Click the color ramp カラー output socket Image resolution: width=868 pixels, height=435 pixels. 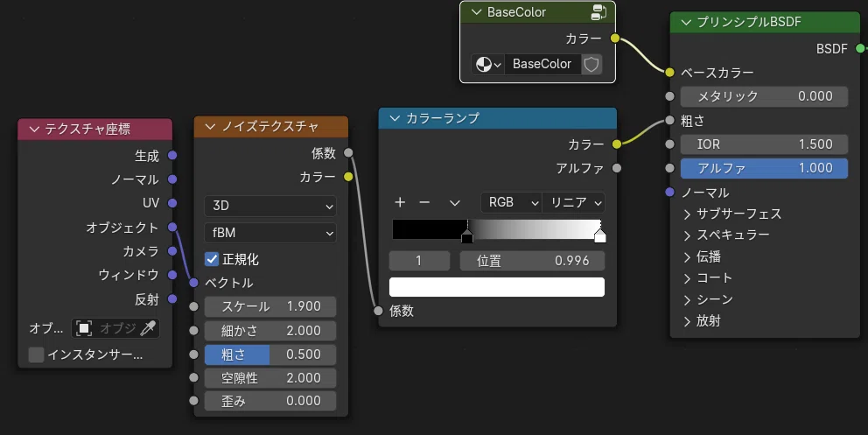point(617,144)
